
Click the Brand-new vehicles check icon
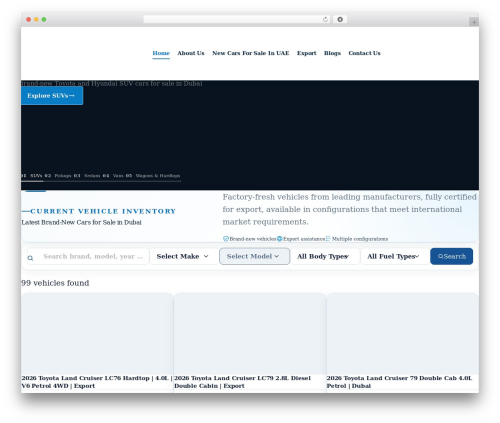pos(226,239)
